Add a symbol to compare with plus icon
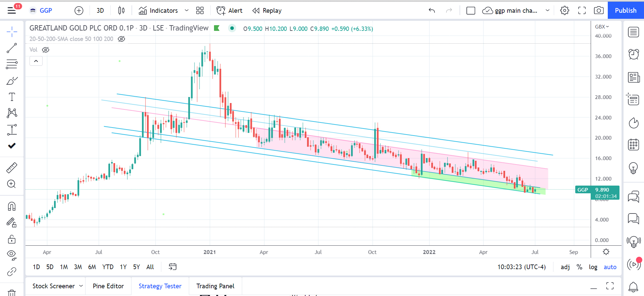Image resolution: width=644 pixels, height=296 pixels. [79, 11]
